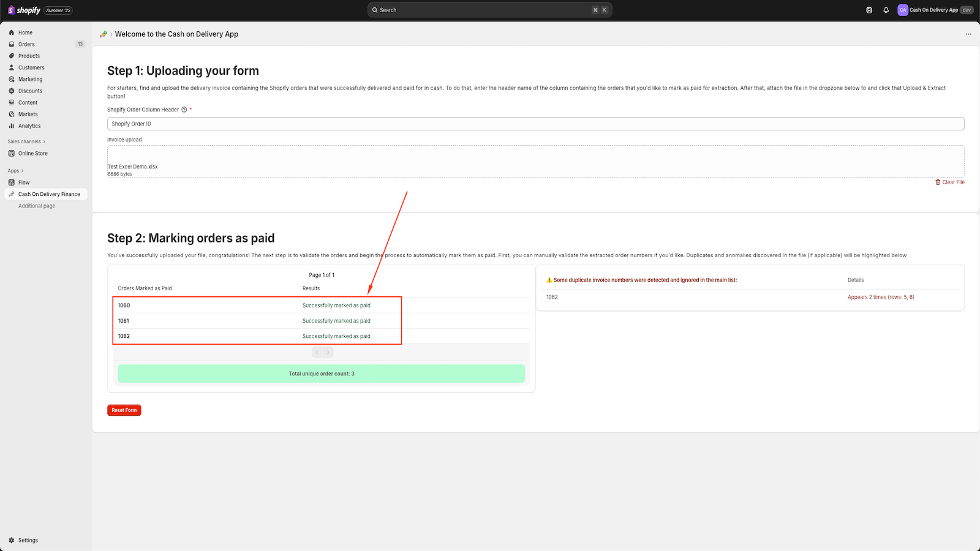Open the CA store avatar menu
The image size is (980, 551).
(903, 10)
